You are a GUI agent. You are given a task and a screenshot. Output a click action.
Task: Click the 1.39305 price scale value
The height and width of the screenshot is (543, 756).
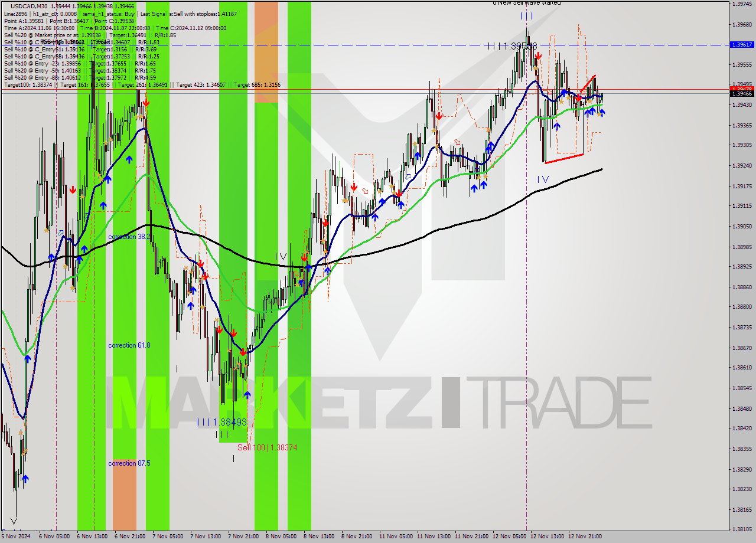(x=742, y=145)
